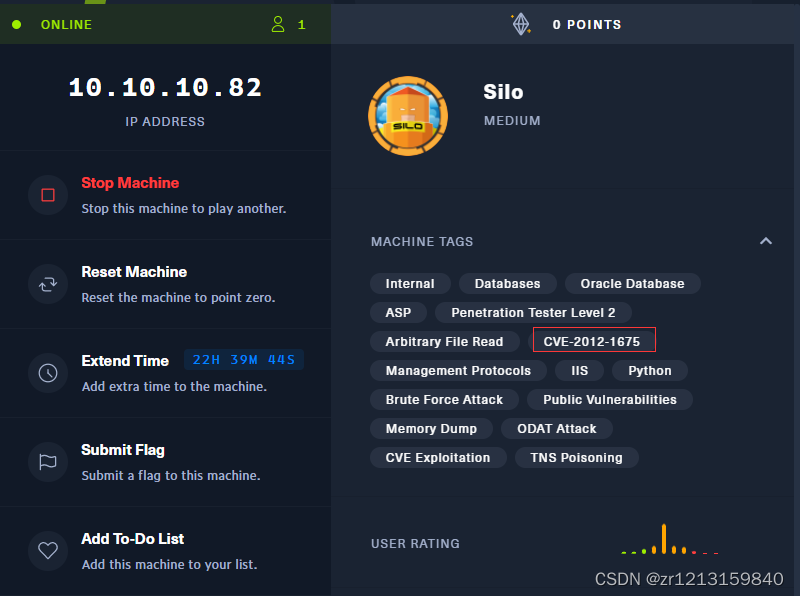The height and width of the screenshot is (596, 800).
Task: Select the Management Protocols tag
Action: pyautogui.click(x=458, y=370)
